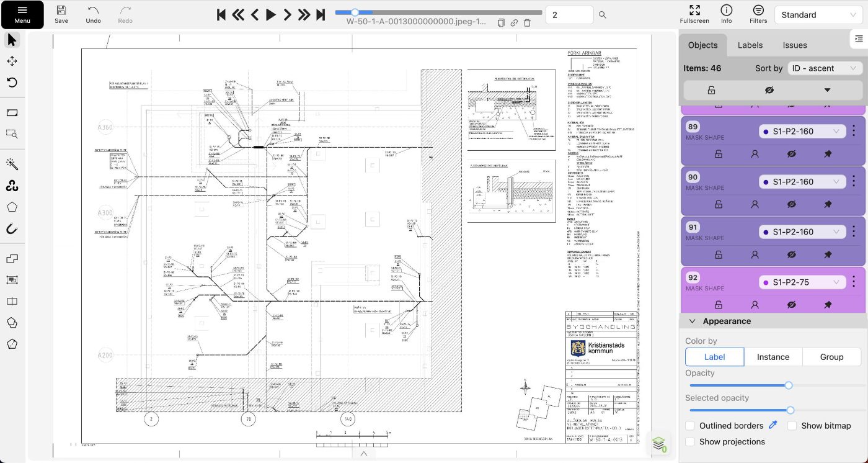Activate the join masks tool
The image size is (868, 463).
12,323
